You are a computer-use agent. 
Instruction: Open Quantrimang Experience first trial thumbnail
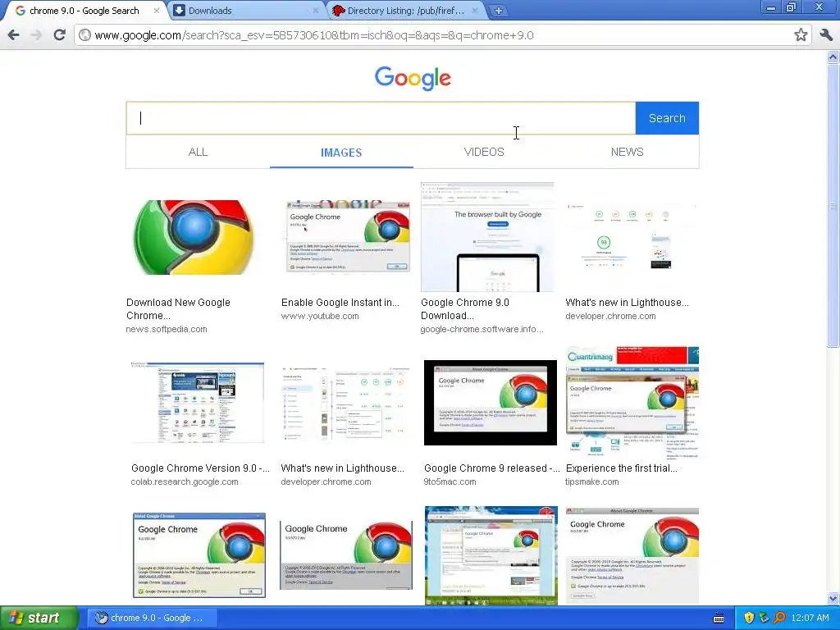click(632, 402)
